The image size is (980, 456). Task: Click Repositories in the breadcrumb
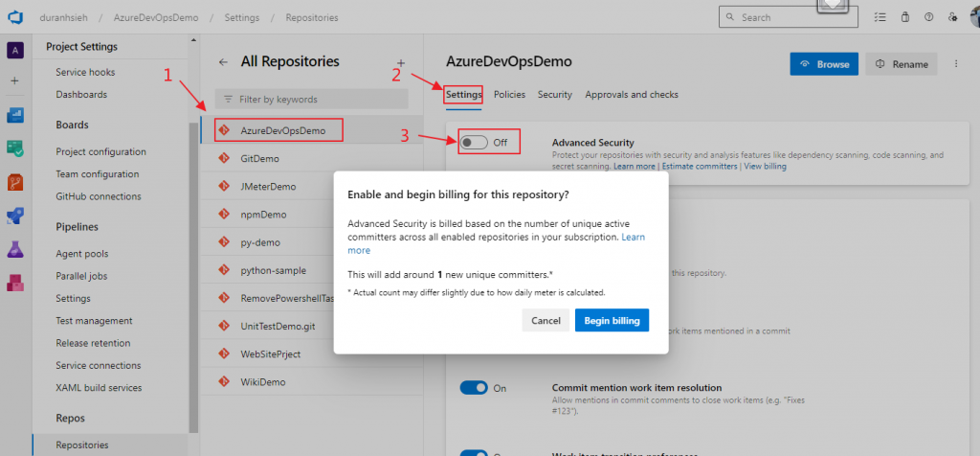click(312, 17)
